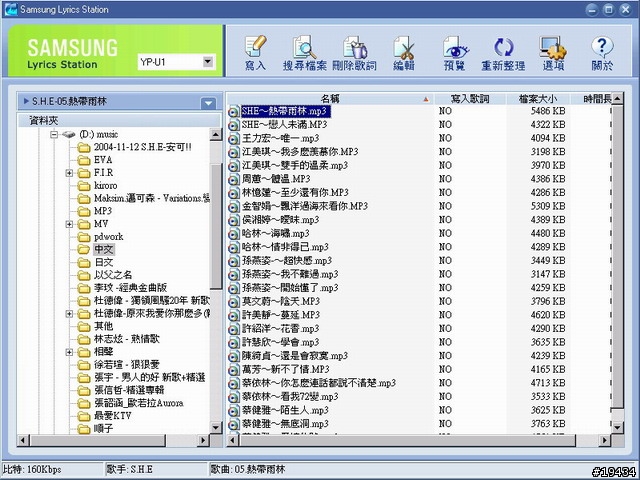The height and width of the screenshot is (480, 640).
Task: Click the file list horizontal scroll right arrow
Action: click(604, 440)
